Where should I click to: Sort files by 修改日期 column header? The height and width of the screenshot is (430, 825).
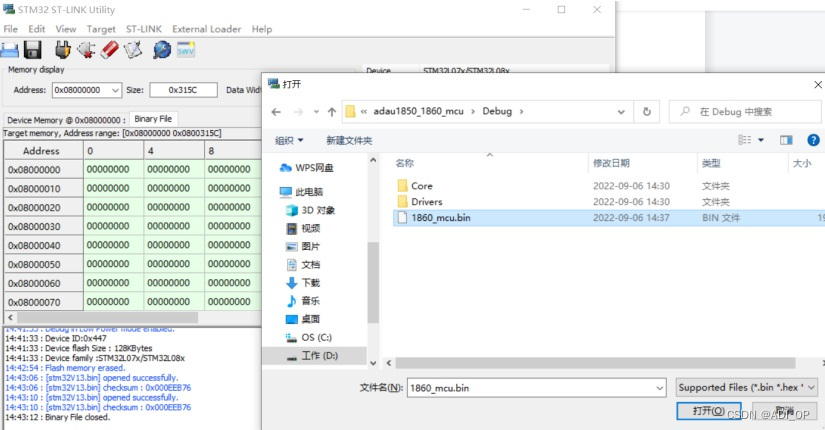pos(642,163)
